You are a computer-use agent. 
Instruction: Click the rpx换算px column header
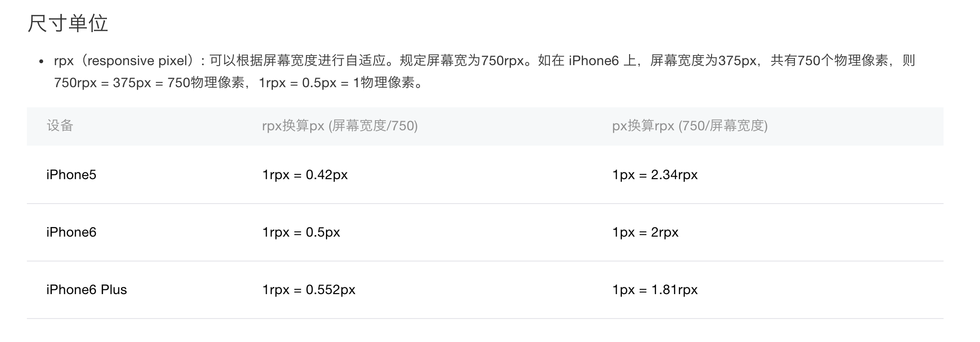(x=340, y=126)
